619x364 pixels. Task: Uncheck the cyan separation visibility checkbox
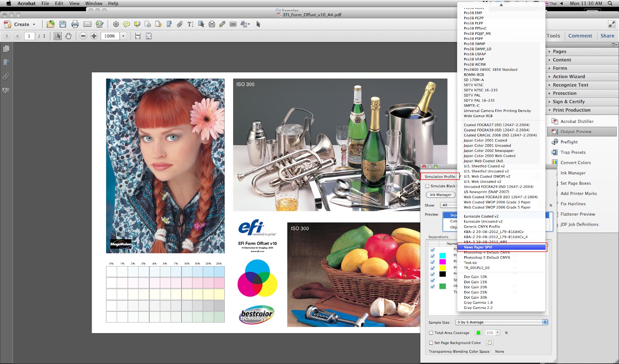(431, 255)
